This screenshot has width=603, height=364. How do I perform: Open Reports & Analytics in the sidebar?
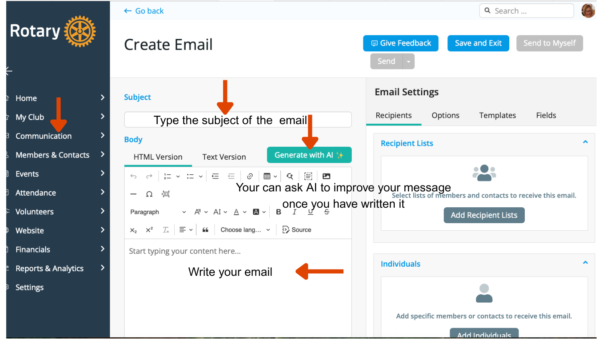coord(49,268)
